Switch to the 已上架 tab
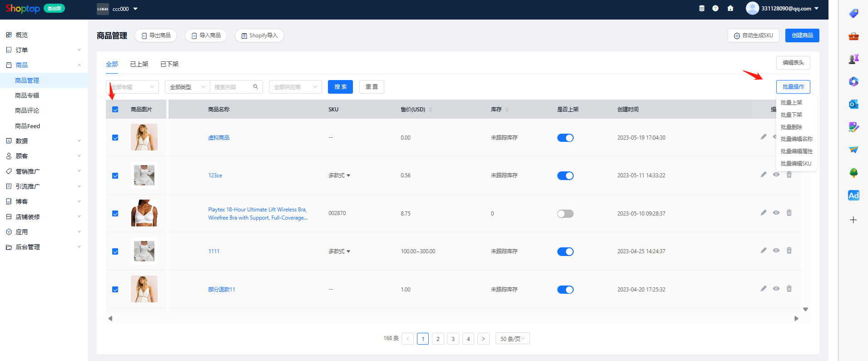This screenshot has width=868, height=361. [x=139, y=64]
